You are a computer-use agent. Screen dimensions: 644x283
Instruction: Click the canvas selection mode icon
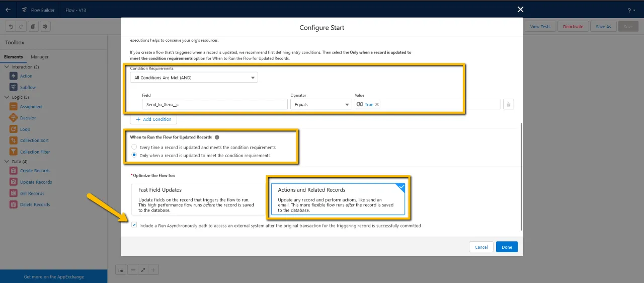[x=121, y=270]
